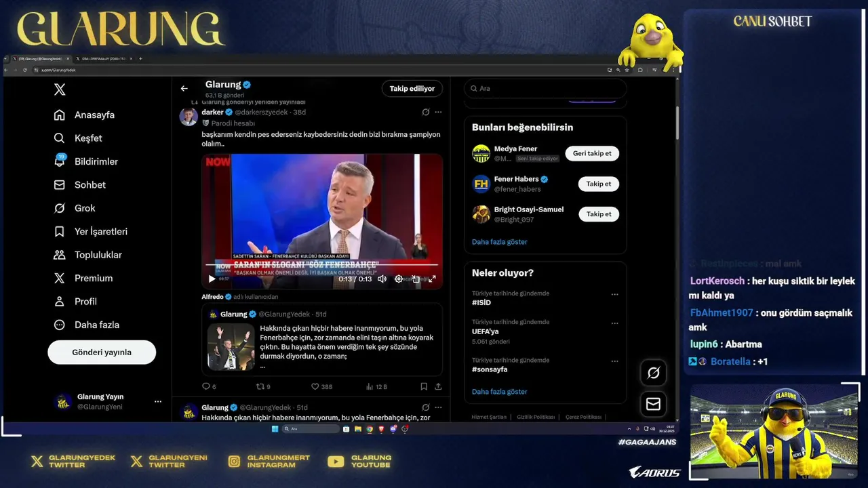Viewport: 868px width, 488px height.
Task: Click the X logo in sidebar
Action: point(60,89)
